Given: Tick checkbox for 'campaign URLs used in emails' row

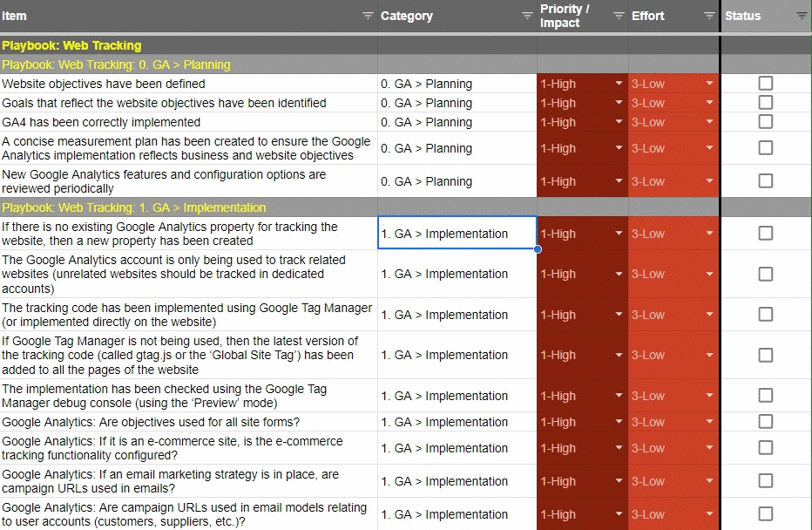Looking at the screenshot, I should click(x=766, y=481).
